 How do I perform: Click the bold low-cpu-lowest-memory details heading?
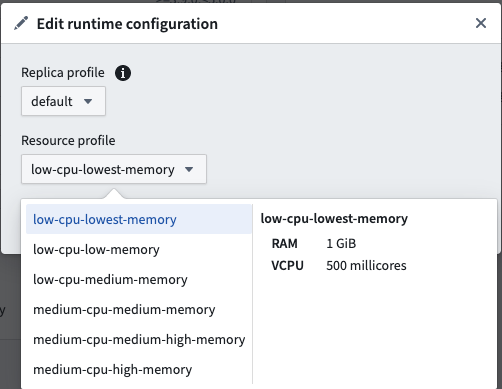coord(334,219)
